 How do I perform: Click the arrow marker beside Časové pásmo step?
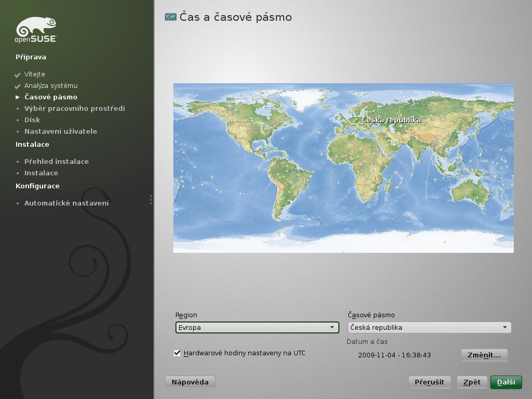point(18,97)
